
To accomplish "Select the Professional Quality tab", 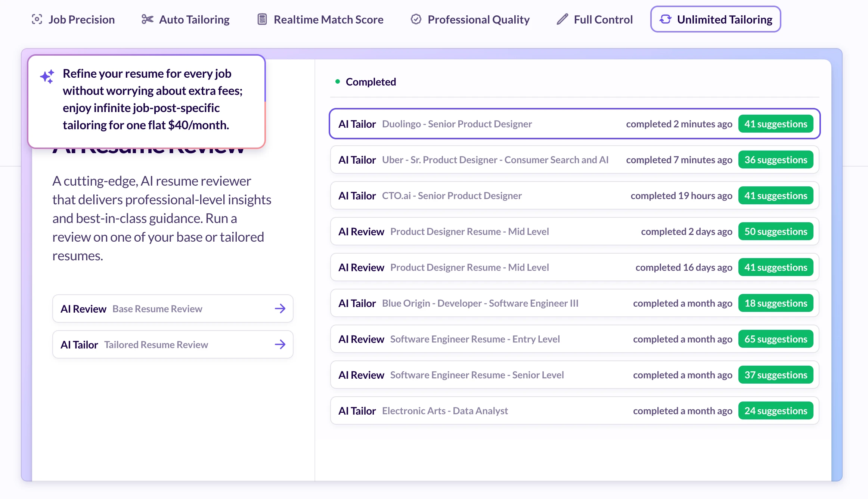I will (478, 19).
